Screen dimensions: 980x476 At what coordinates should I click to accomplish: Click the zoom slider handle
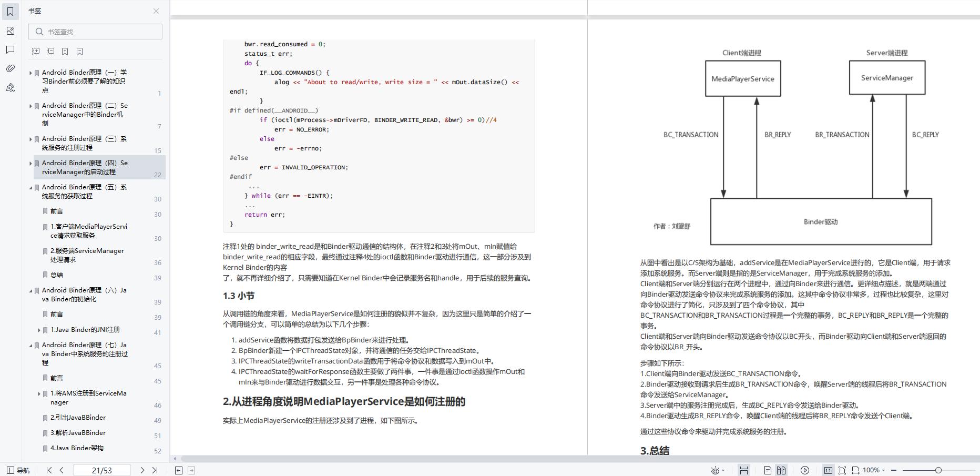(x=938, y=470)
